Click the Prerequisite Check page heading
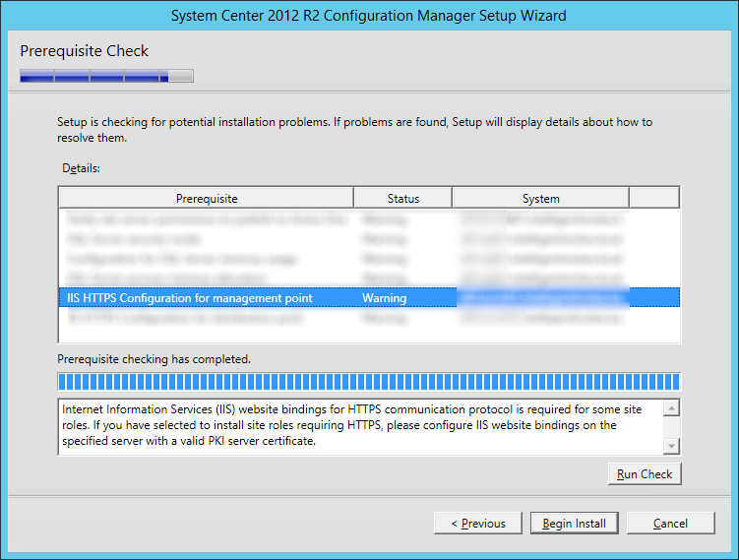 (84, 50)
